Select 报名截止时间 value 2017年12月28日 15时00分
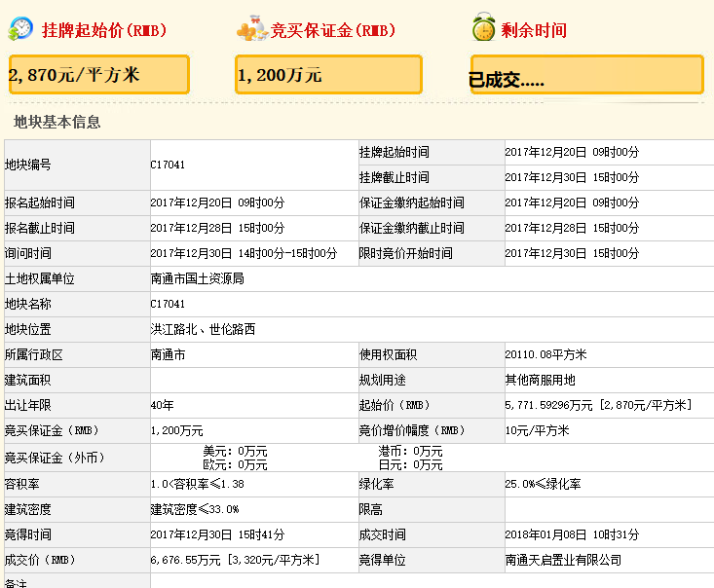Screen dimensions: 714x588 (217, 228)
